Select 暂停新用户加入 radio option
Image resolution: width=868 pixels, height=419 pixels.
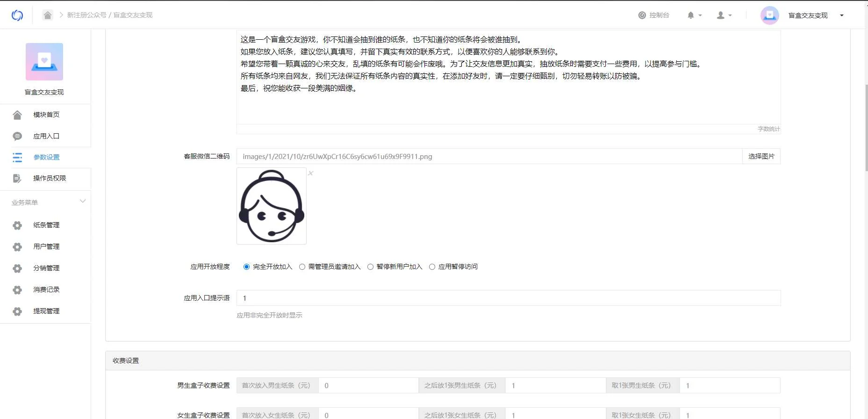point(370,267)
